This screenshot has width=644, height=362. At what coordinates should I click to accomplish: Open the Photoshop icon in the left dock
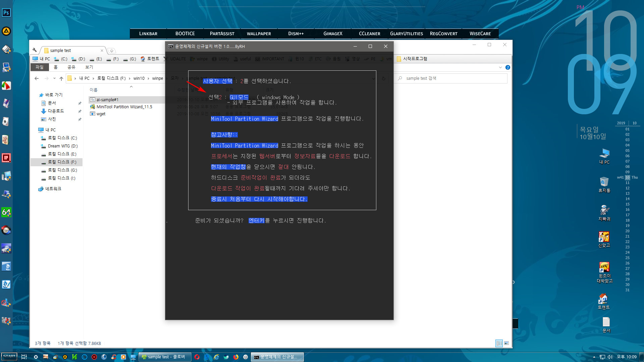(x=6, y=13)
